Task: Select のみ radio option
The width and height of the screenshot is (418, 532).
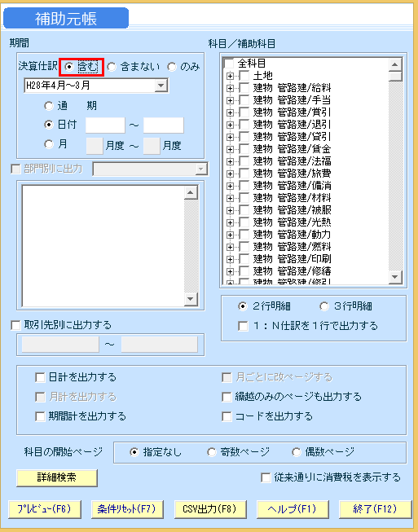Action: point(172,67)
